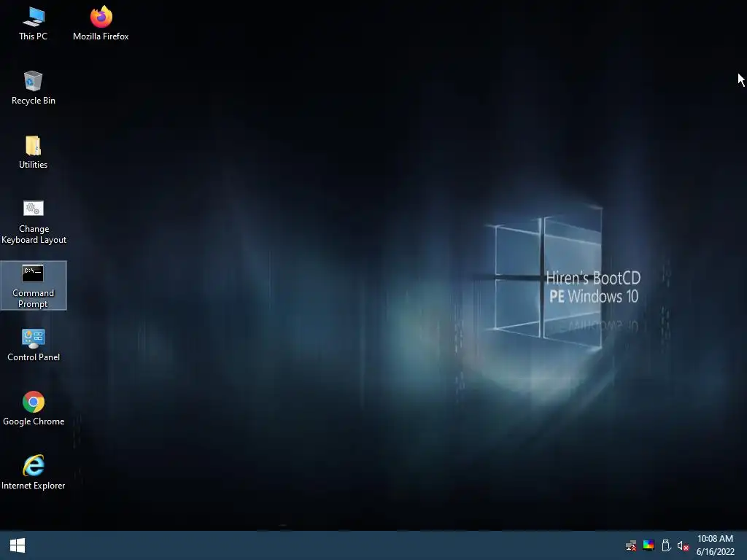Open the taskbar clock showing 10:08 AM

[x=715, y=539]
